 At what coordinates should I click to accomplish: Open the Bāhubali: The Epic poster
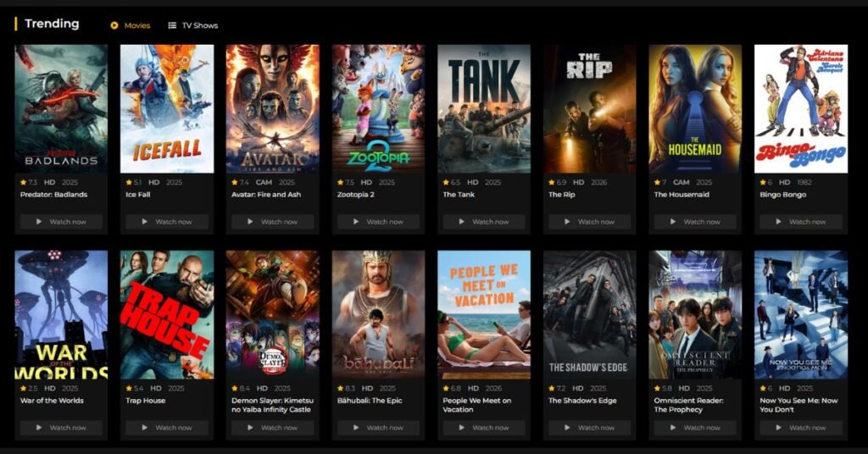(x=378, y=314)
